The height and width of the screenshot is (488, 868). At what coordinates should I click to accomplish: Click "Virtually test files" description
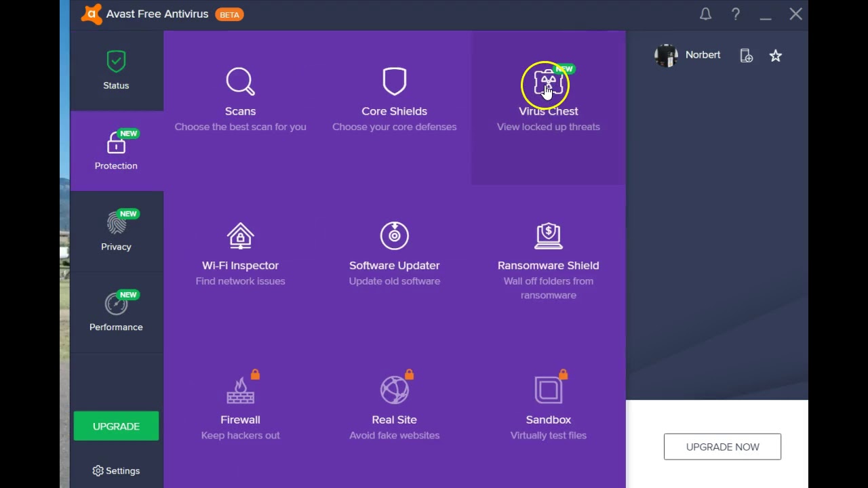coord(548,435)
